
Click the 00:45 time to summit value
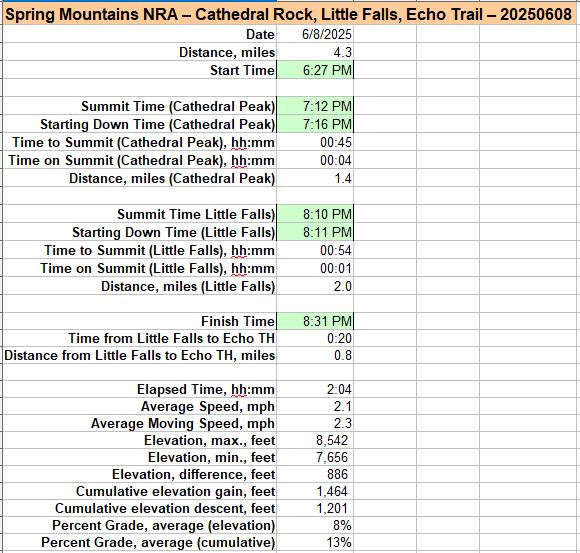tap(315, 142)
